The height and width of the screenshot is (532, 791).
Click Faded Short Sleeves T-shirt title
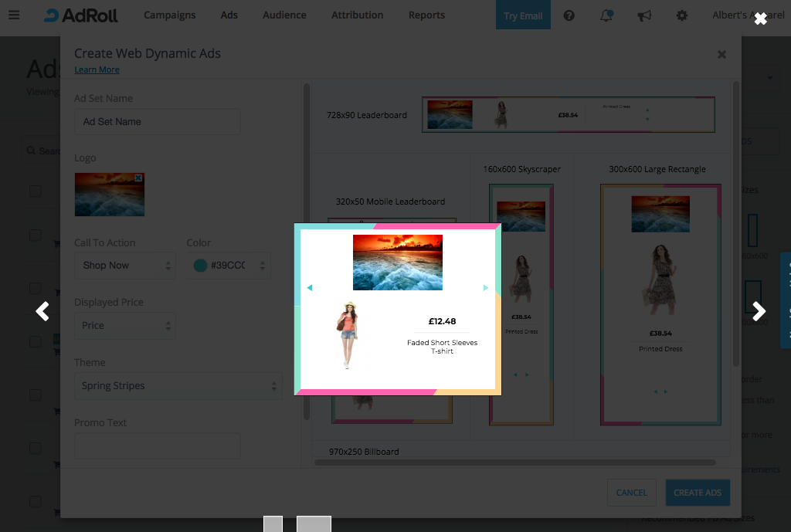443,347
